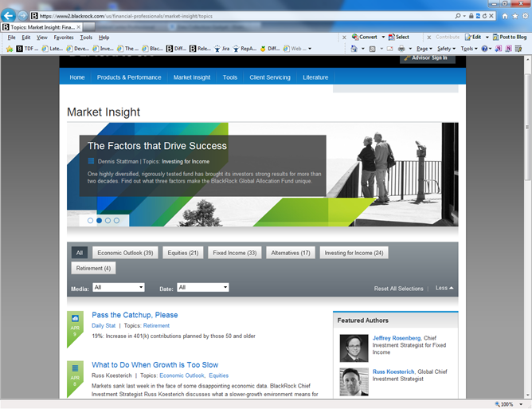Image resolution: width=532 pixels, height=409 pixels.
Task: Close the Adobe PDF toolbar with its X
Action: click(344, 37)
